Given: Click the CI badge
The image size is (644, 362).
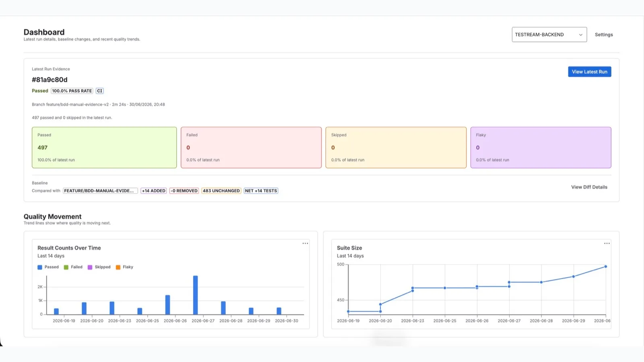Looking at the screenshot, I should (100, 91).
